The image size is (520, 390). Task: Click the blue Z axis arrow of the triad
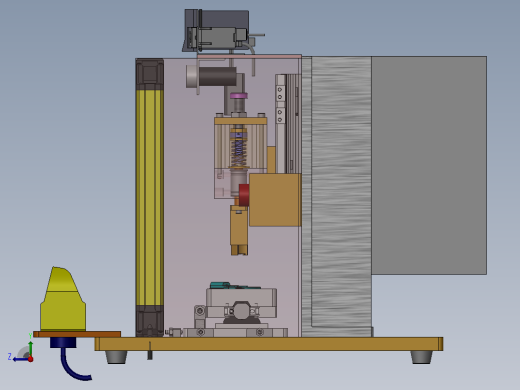(21, 359)
